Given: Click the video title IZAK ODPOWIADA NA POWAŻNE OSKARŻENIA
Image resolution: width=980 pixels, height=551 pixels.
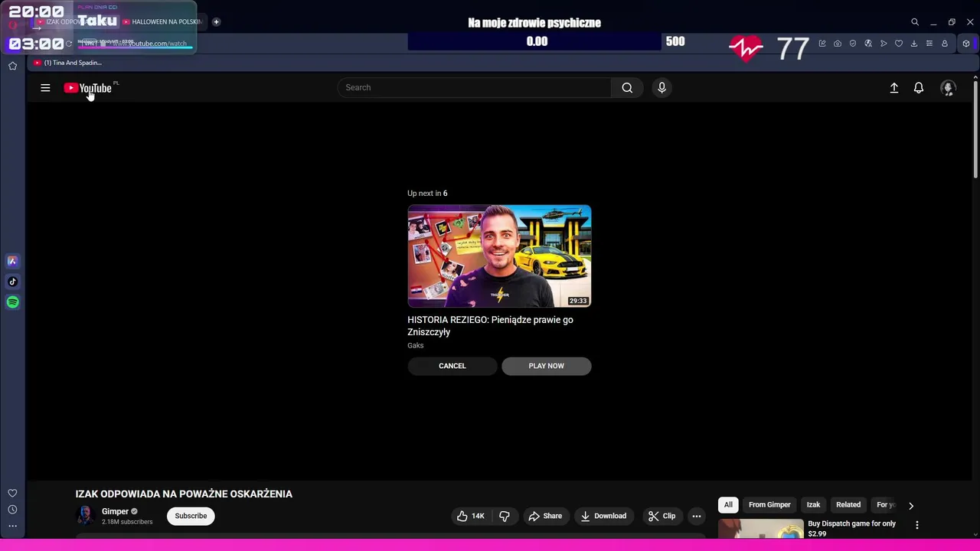Looking at the screenshot, I should click(184, 494).
